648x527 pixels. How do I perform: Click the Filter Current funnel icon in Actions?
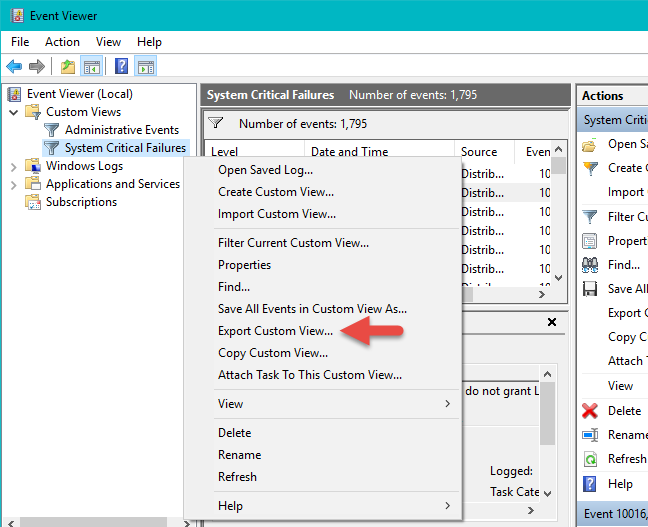pyautogui.click(x=590, y=217)
